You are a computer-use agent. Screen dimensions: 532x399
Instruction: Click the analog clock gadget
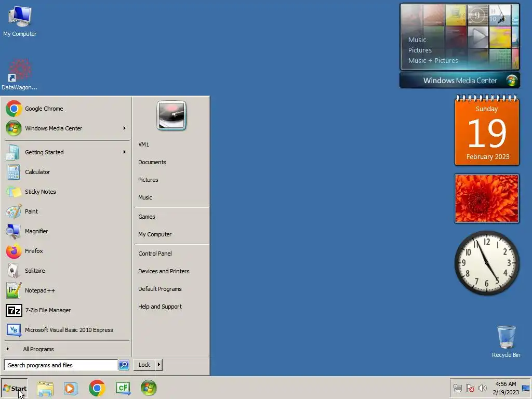click(487, 263)
